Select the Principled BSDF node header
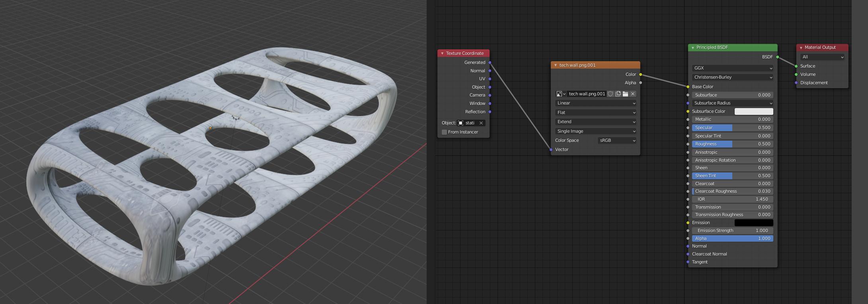 point(733,47)
